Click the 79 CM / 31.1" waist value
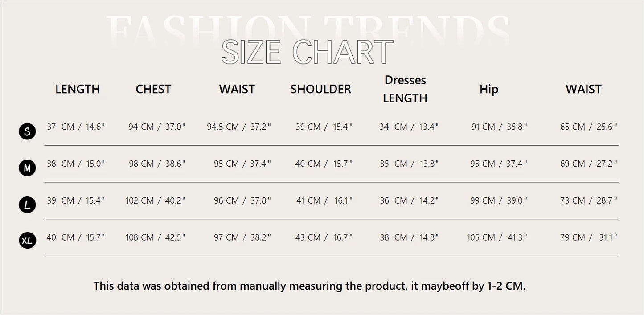644x315 pixels. click(x=588, y=237)
